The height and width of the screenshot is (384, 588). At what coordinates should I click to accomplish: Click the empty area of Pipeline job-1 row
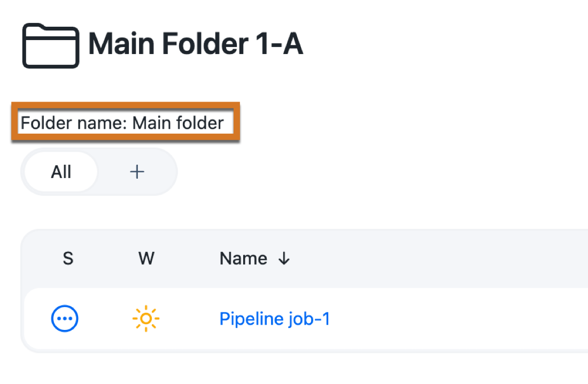click(458, 319)
